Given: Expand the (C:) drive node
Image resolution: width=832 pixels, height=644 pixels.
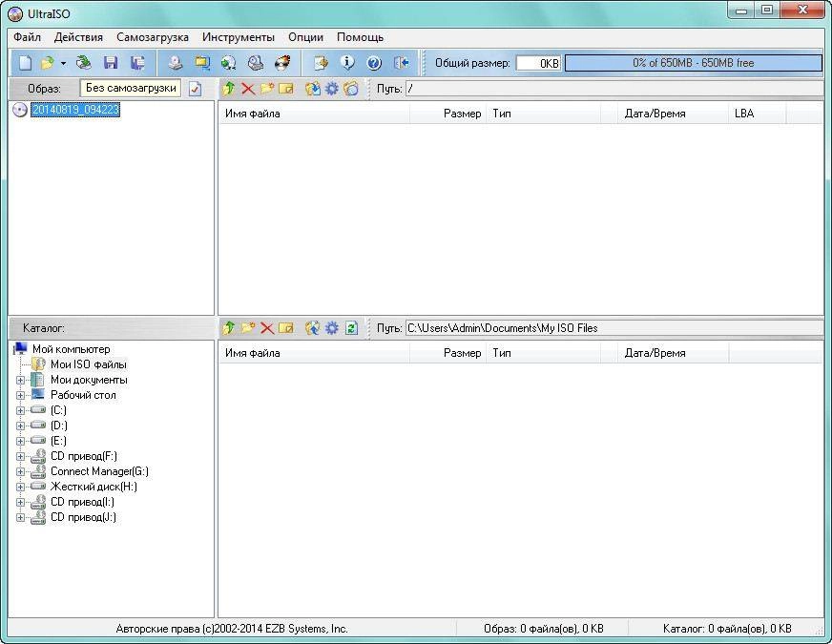Looking at the screenshot, I should pyautogui.click(x=20, y=410).
